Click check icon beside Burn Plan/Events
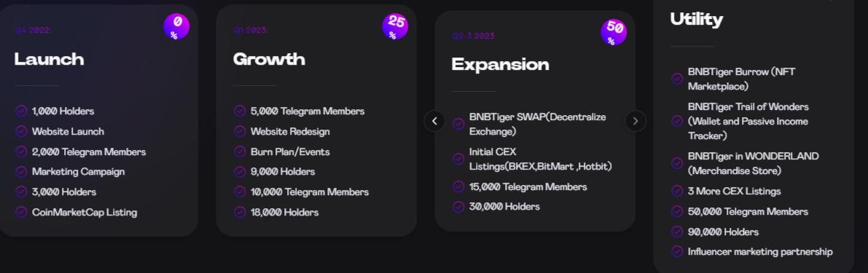This screenshot has width=868, height=273. tap(240, 151)
